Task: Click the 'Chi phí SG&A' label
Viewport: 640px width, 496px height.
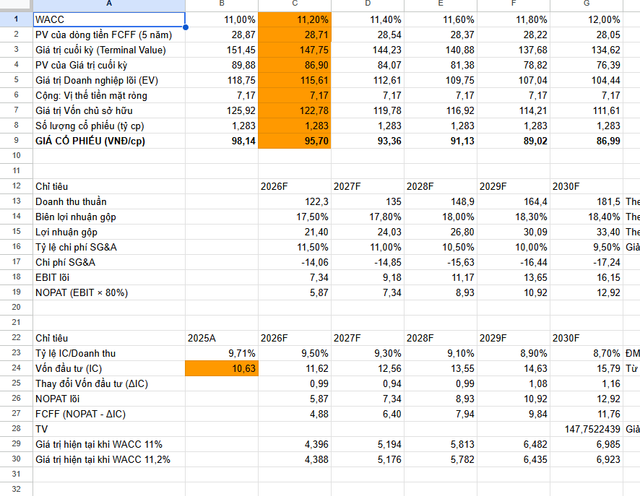Action: click(65, 262)
